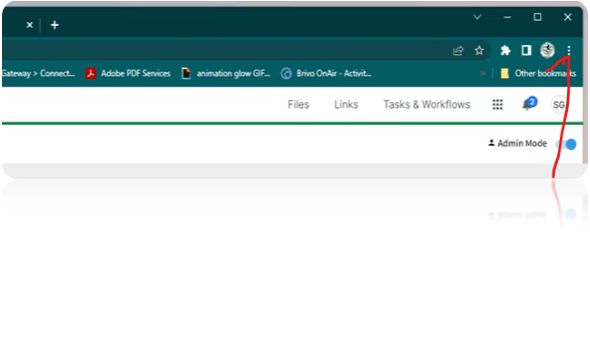Go to the Links tab
This screenshot has height=361, width=590.
[x=346, y=104]
